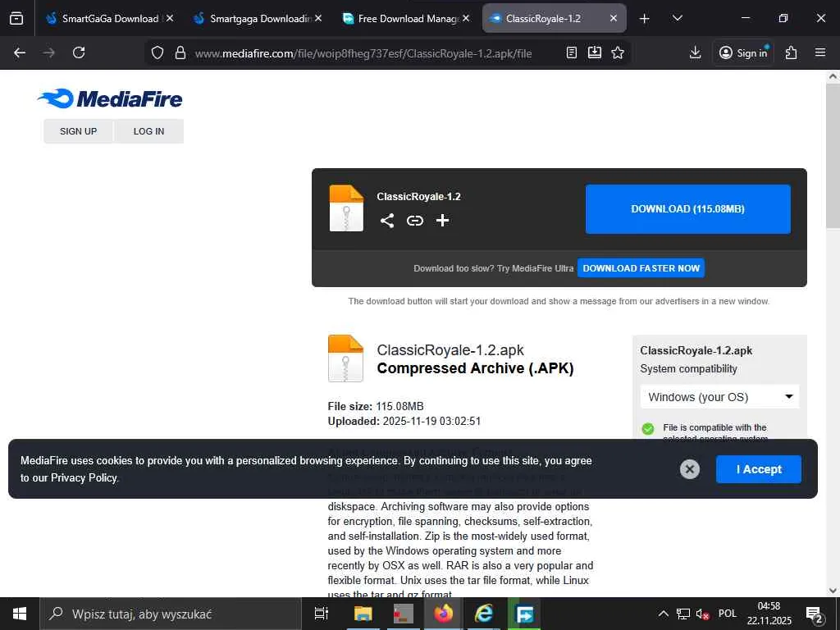Click the large archive file icon in download box
Screen dimensions: 840x630
pos(346,208)
